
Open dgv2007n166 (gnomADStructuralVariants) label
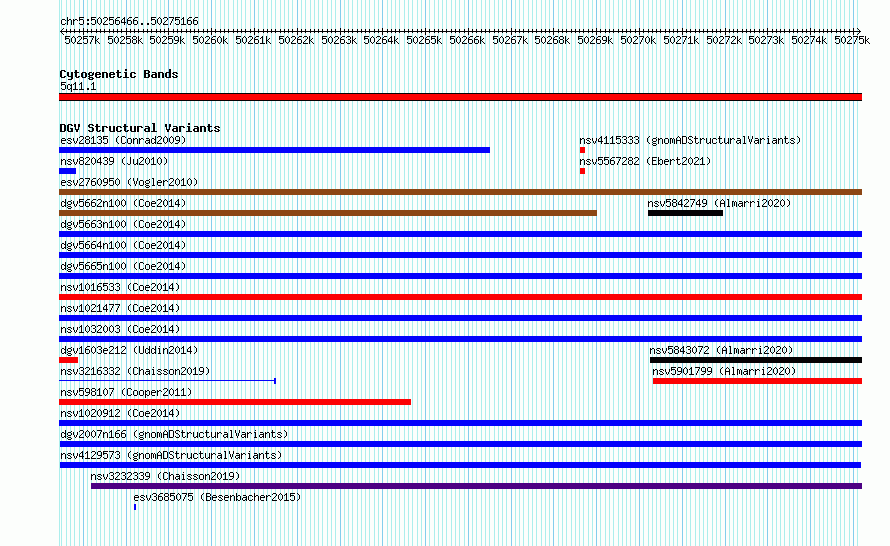[174, 434]
